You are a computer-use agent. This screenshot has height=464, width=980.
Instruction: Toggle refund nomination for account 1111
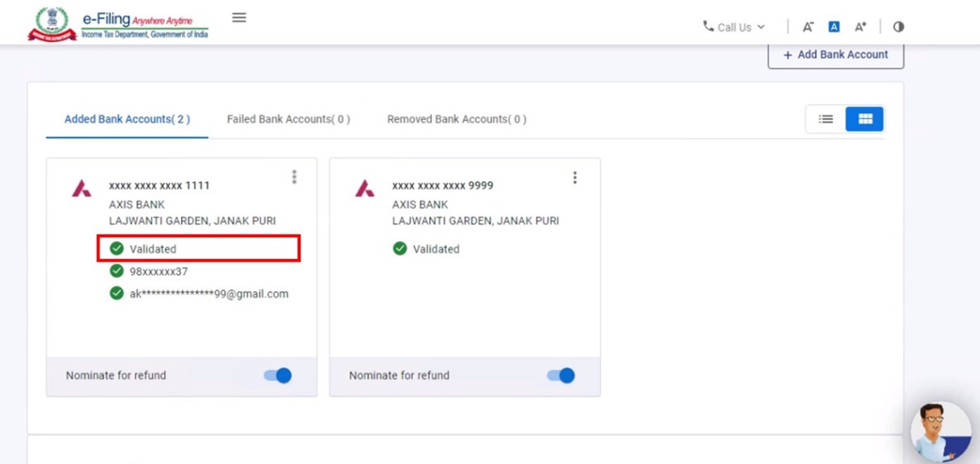[x=278, y=375]
